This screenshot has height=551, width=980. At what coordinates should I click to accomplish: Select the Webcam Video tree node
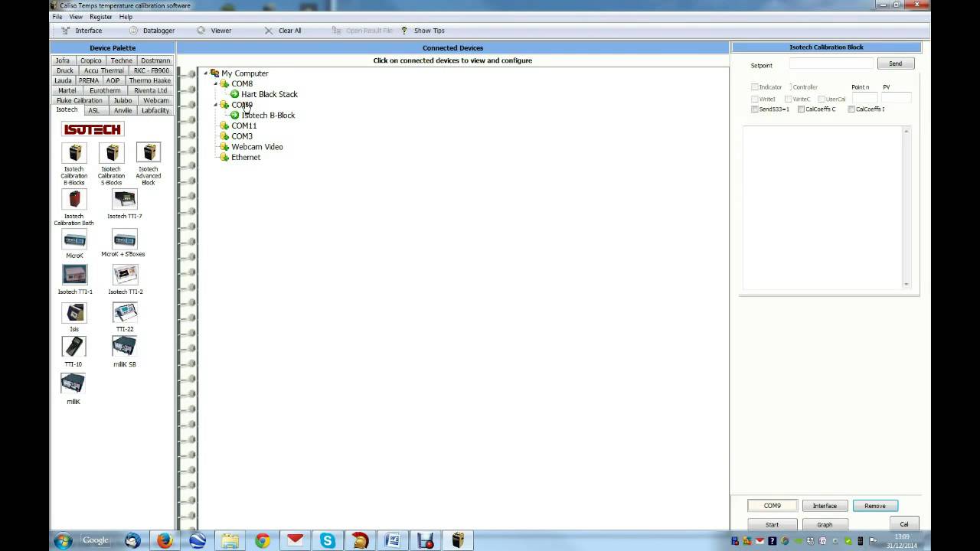point(256,147)
